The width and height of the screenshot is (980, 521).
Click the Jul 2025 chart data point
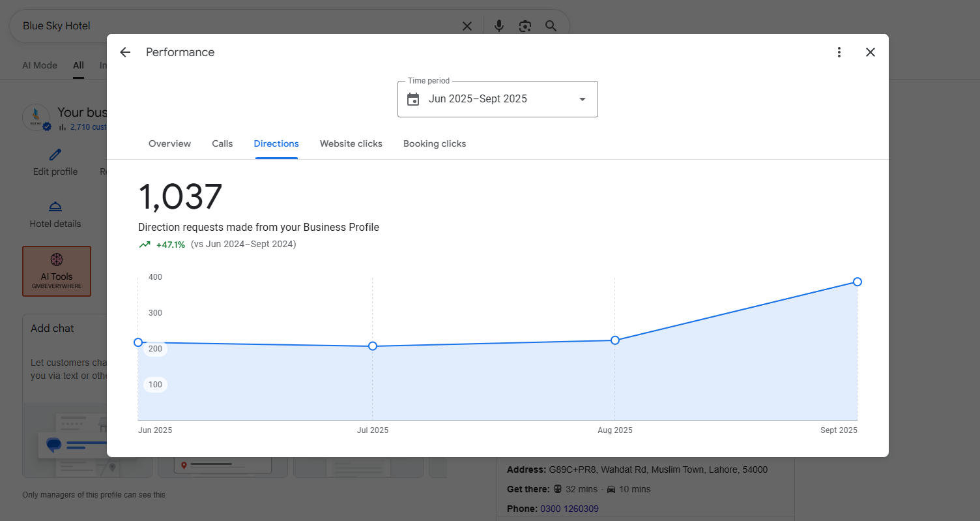(373, 346)
